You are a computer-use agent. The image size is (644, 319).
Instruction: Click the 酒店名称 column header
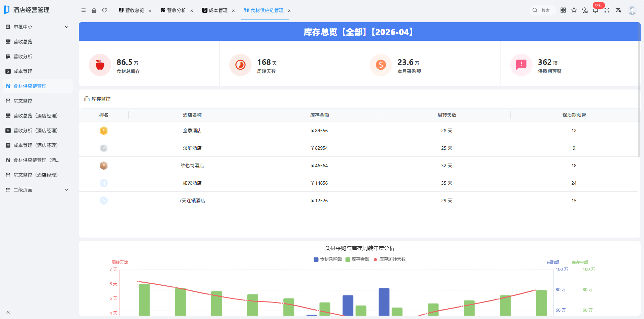point(192,115)
